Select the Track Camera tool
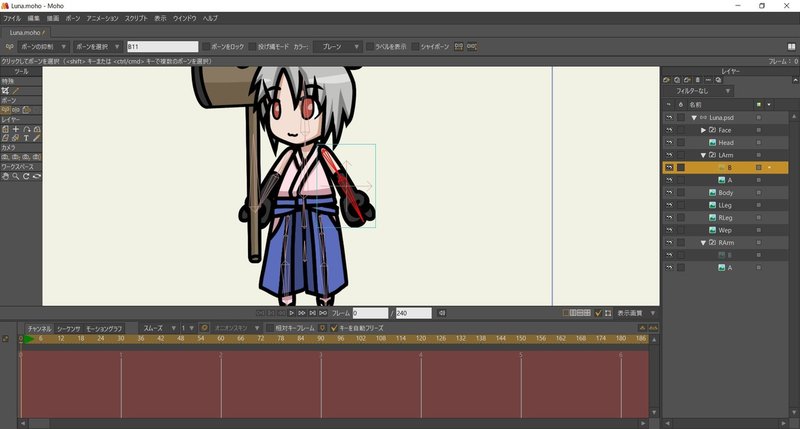The height and width of the screenshot is (429, 800). [x=6, y=157]
